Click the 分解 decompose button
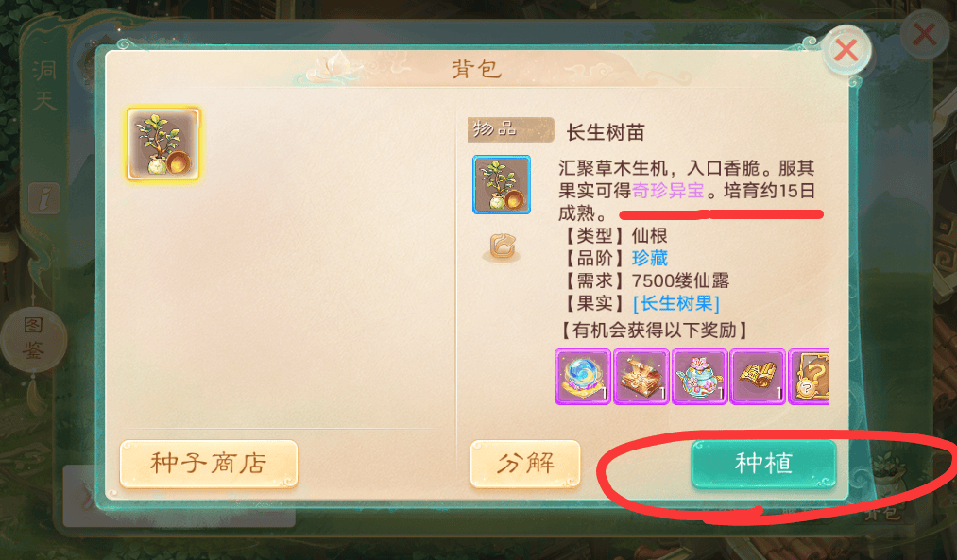Screen dimensions: 957x560 (525, 464)
